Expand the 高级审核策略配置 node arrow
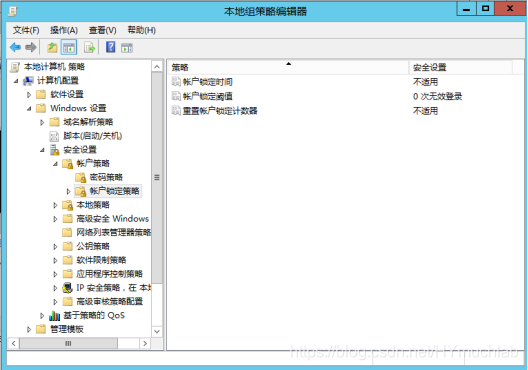 [x=55, y=302]
